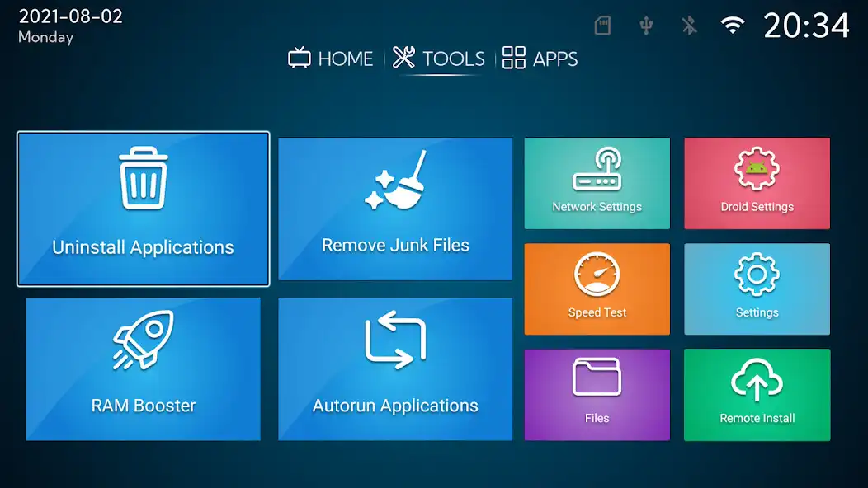
Task: Open the Settings gear tile
Action: coord(757,289)
